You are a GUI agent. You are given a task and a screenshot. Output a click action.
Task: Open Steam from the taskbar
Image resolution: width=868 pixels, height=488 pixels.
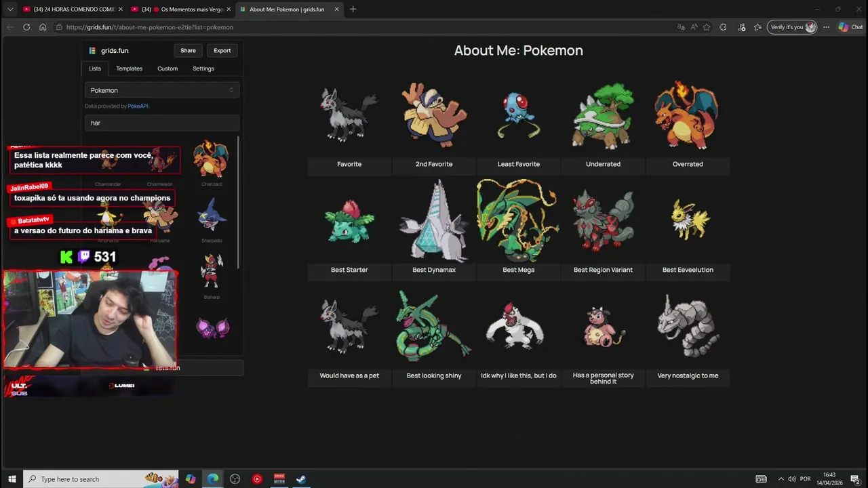point(301,479)
